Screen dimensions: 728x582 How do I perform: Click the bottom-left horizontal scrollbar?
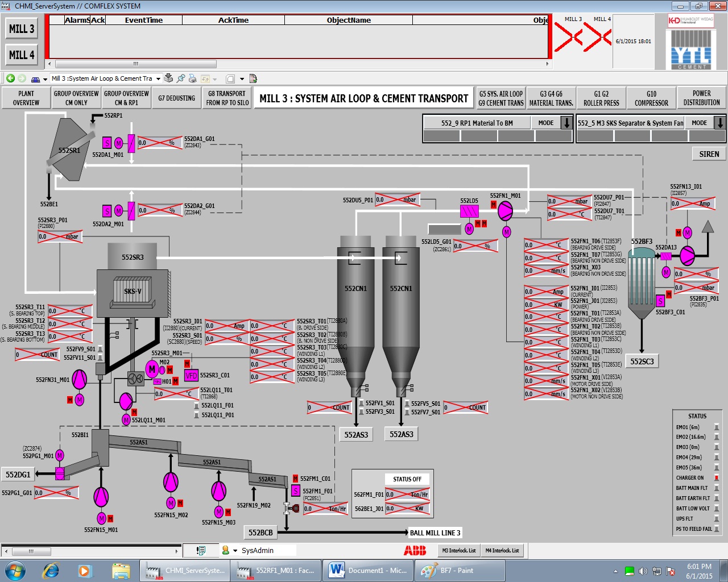pos(91,551)
